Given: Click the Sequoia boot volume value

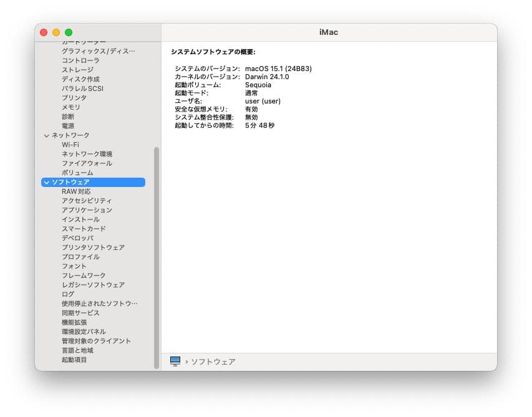Looking at the screenshot, I should (258, 85).
